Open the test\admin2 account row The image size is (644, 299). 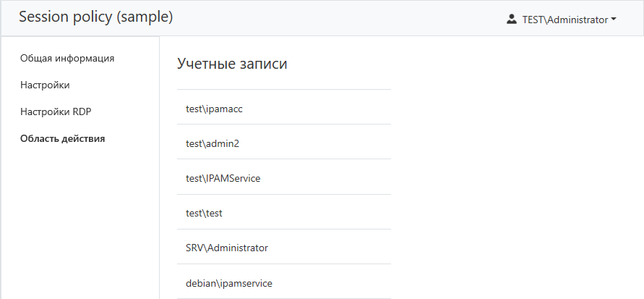pyautogui.click(x=212, y=143)
